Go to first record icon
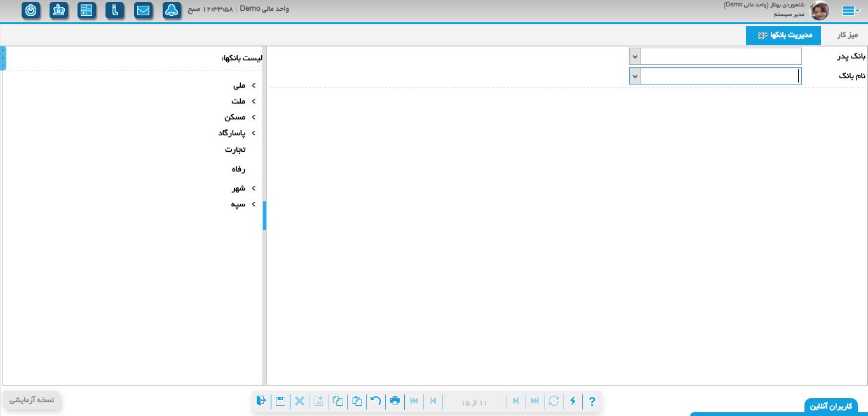868x416 pixels. 414,401
